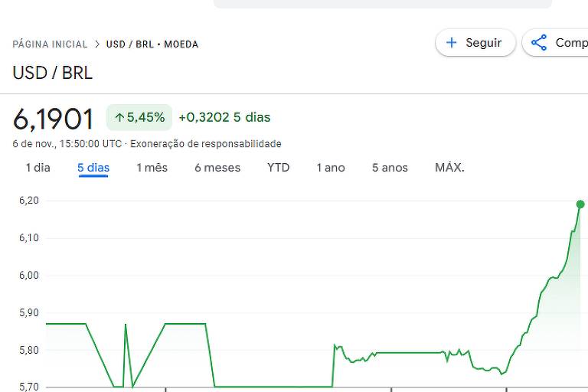Show the 1 ano chart range
This screenshot has height=392, width=588.
331,168
